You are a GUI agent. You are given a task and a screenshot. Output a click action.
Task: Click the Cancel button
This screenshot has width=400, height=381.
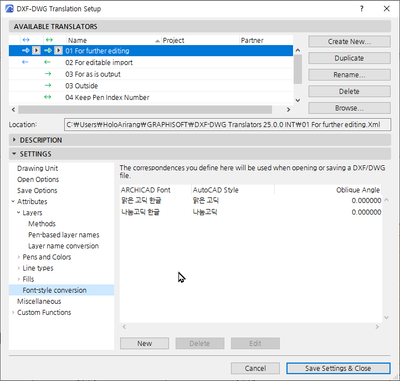tap(255, 368)
